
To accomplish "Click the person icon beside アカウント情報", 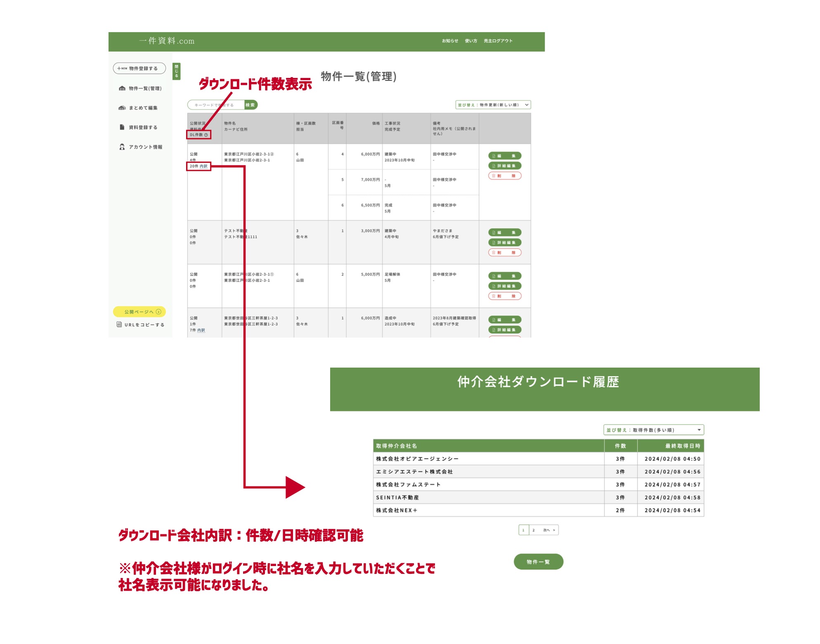I will click(122, 147).
